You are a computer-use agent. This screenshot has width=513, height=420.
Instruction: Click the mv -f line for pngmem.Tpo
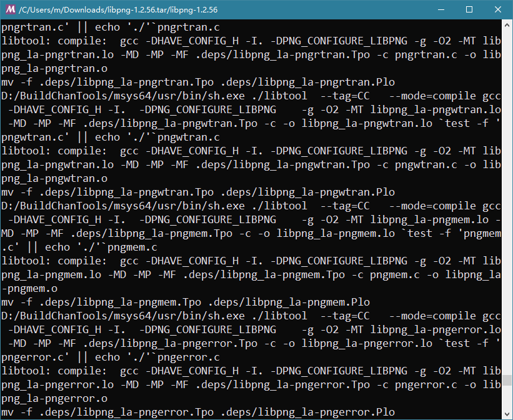coord(185,302)
